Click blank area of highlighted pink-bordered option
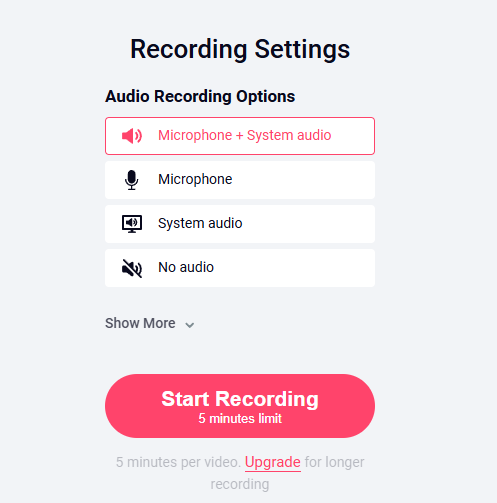497x503 pixels. tap(352, 136)
